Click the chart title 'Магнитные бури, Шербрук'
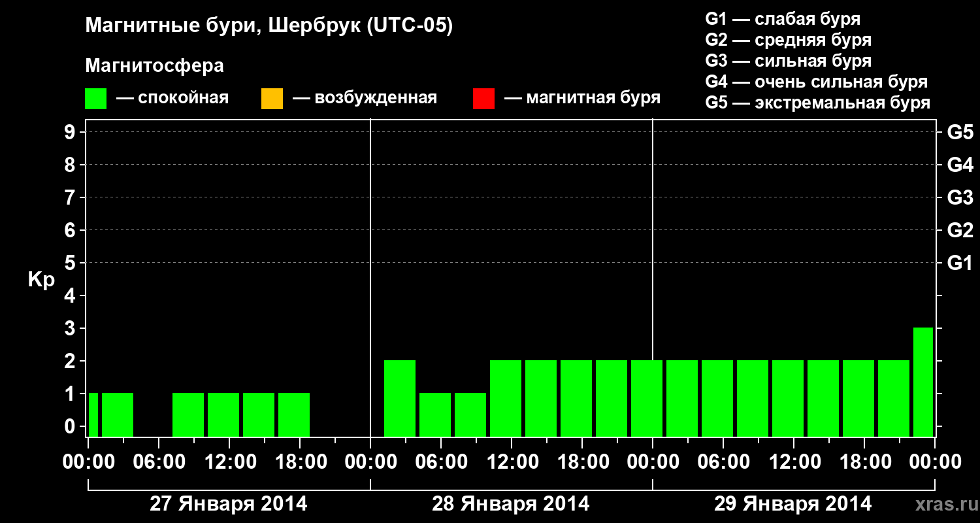Viewport: 980px width, 523px height. 269,27
